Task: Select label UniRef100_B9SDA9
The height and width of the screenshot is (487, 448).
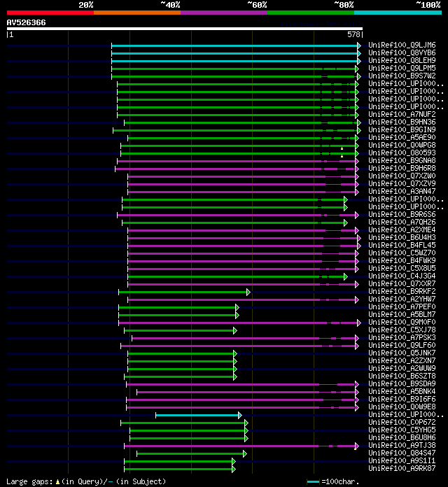Action: click(402, 383)
